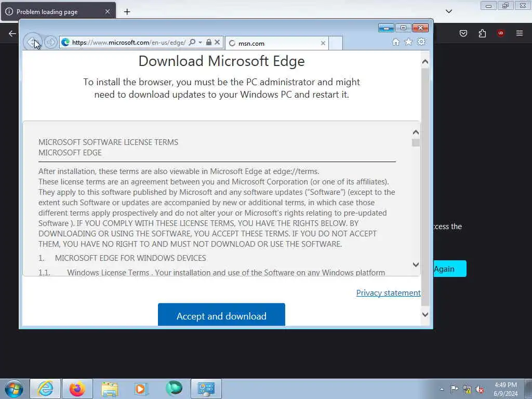Click the license terms scrollbar thumb
This screenshot has width=532, height=399.
coord(416,142)
